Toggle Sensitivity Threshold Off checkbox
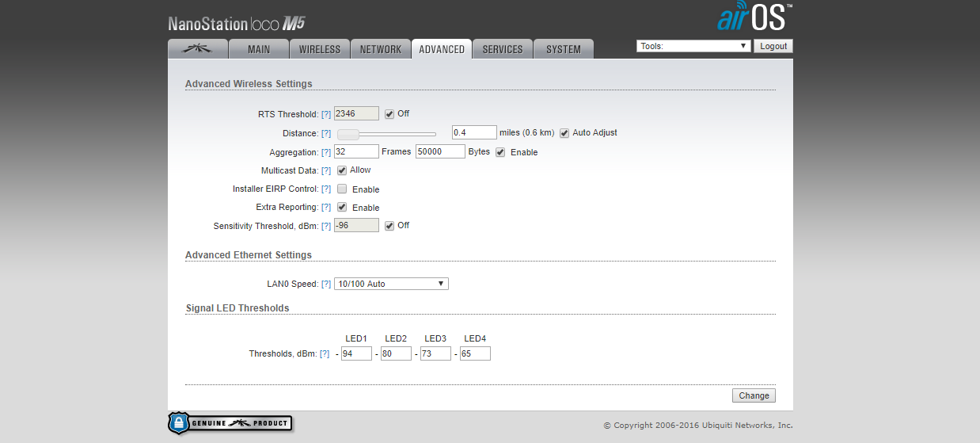 [x=389, y=225]
